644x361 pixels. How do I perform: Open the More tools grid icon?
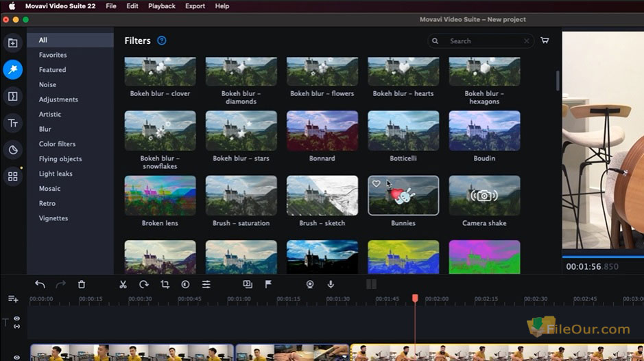(13, 176)
